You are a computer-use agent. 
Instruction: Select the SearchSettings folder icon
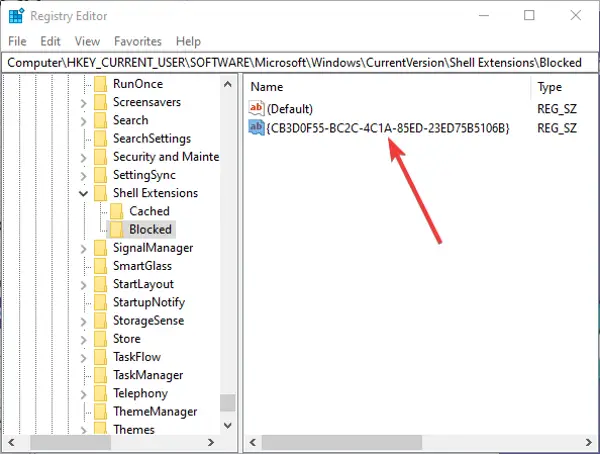tap(101, 139)
